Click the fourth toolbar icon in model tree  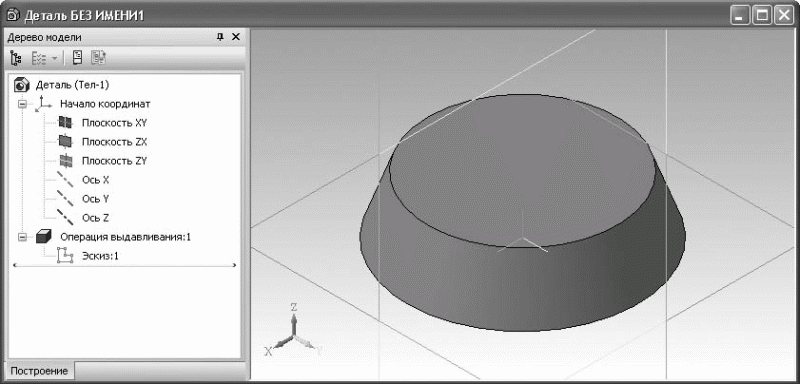point(98,58)
